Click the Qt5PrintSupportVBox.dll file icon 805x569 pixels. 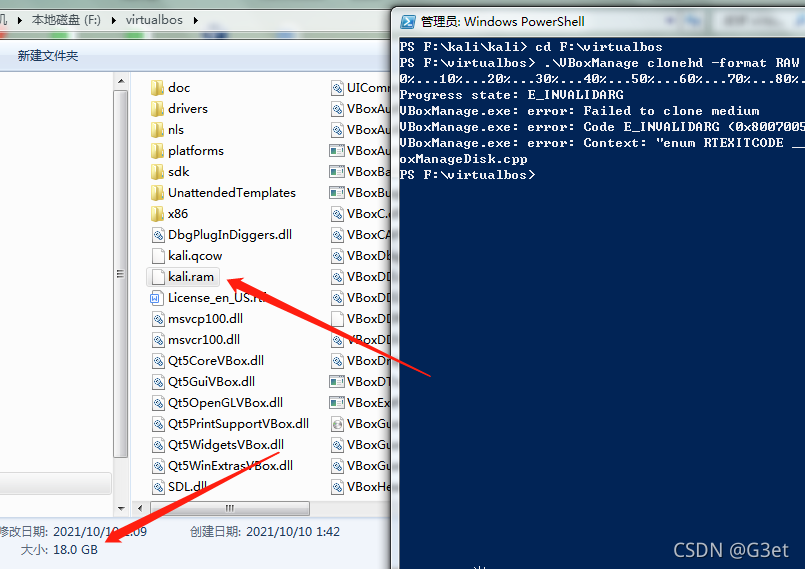click(x=158, y=424)
